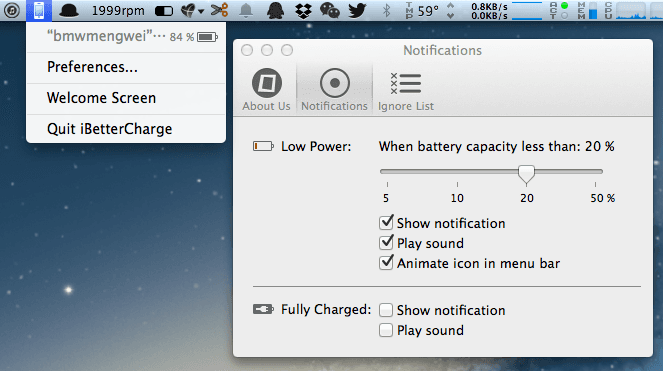Disable Animate icon in menu bar
This screenshot has height=371, width=663.
[x=386, y=263]
